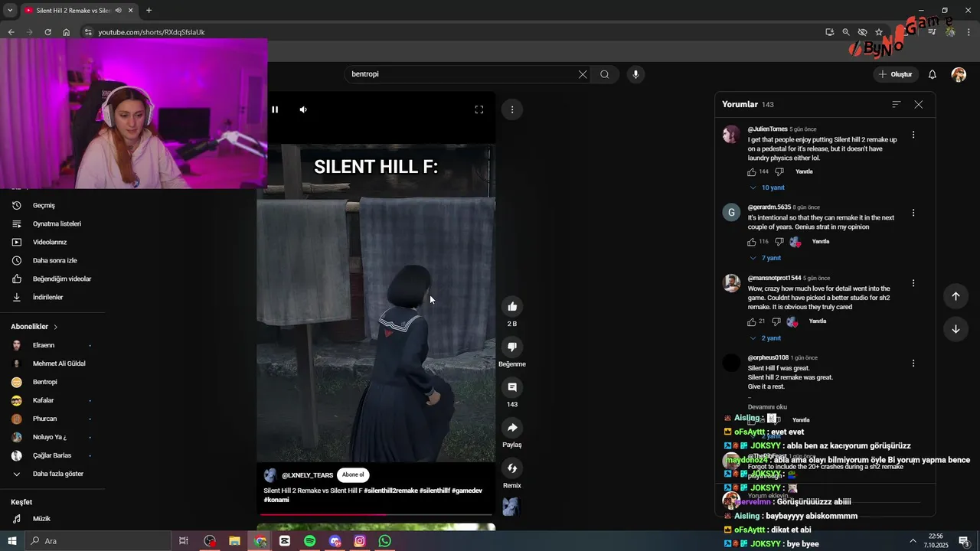Open the YouTube account avatar menu

tap(959, 74)
